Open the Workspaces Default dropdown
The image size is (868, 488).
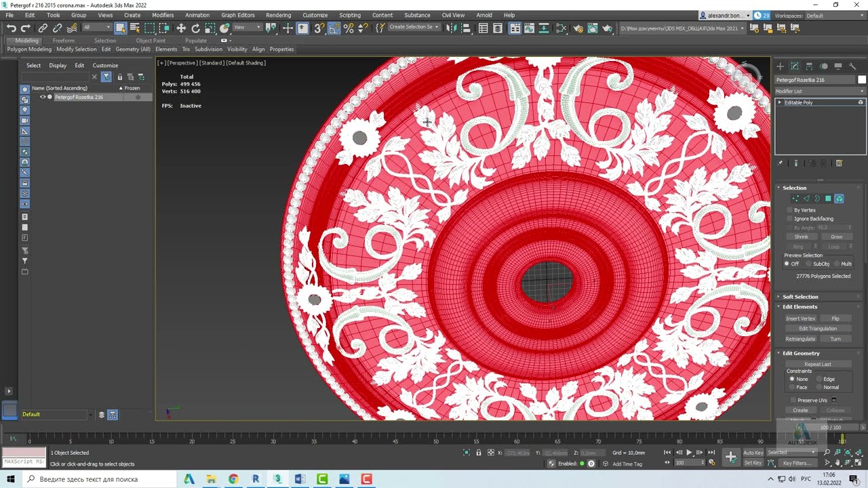pyautogui.click(x=834, y=16)
